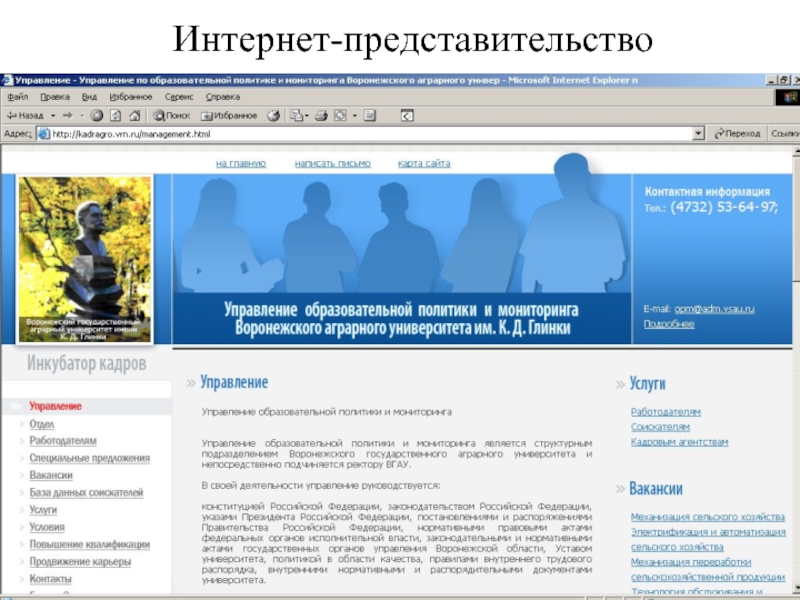Click Работодателям under Услуги section
The width and height of the screenshot is (800, 600).
666,412
